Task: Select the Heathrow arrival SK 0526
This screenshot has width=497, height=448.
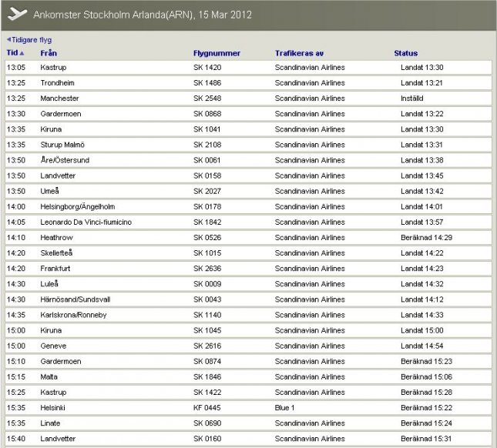Action: point(207,238)
